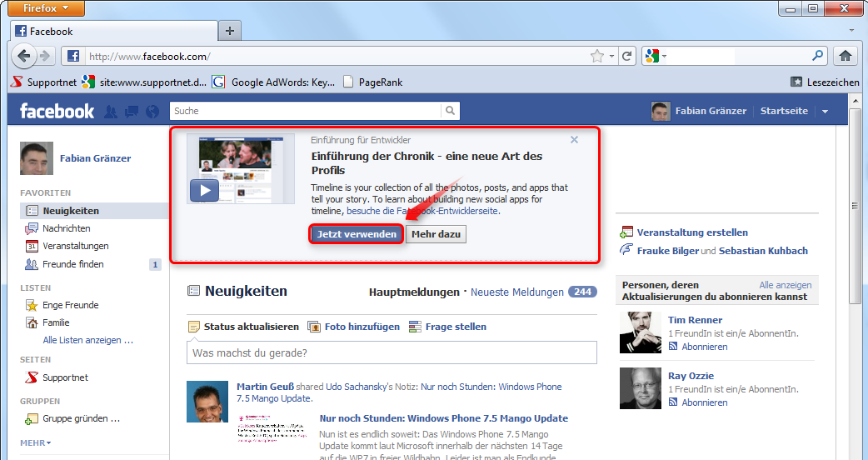The height and width of the screenshot is (460, 868).
Task: Focus the address bar showing facebook.com
Action: click(x=337, y=57)
